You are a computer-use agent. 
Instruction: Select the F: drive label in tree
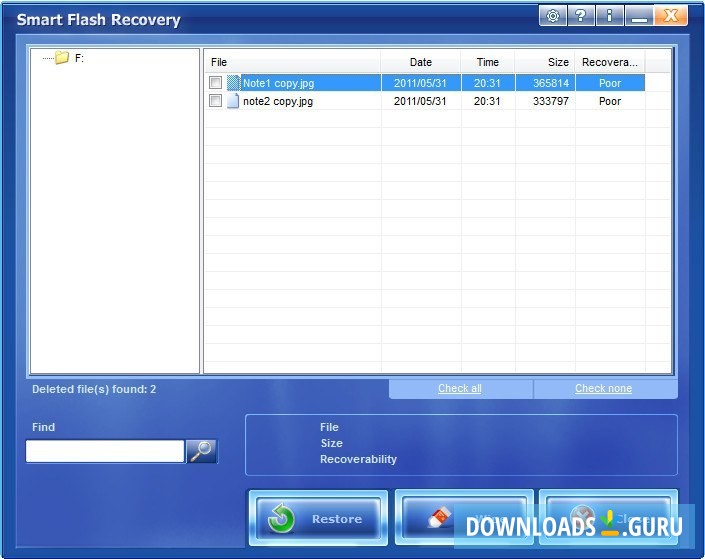[79, 58]
